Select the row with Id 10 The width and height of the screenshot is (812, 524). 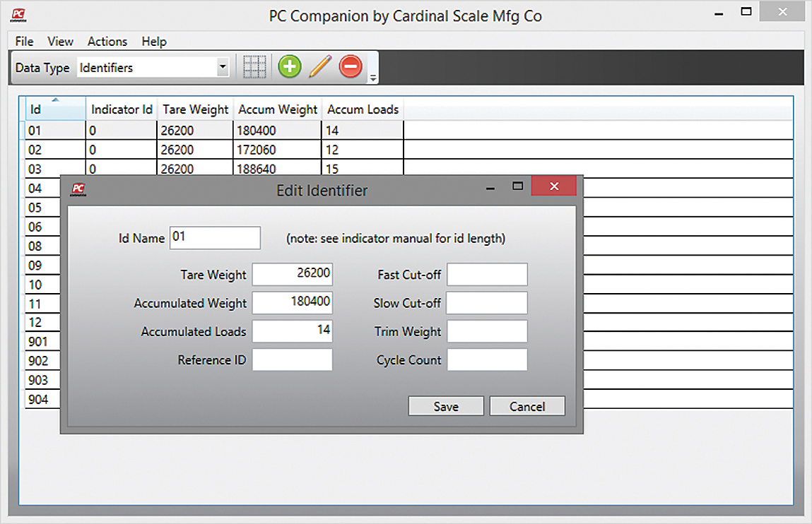pos(42,285)
